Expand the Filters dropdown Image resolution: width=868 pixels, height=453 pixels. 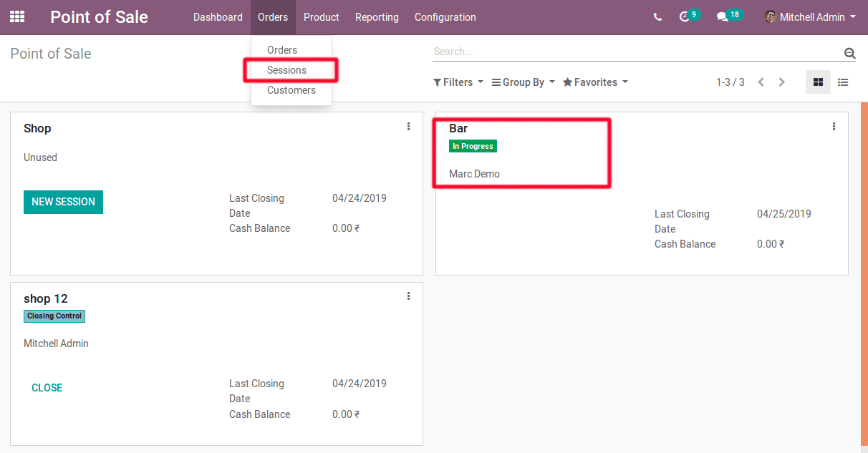click(458, 82)
